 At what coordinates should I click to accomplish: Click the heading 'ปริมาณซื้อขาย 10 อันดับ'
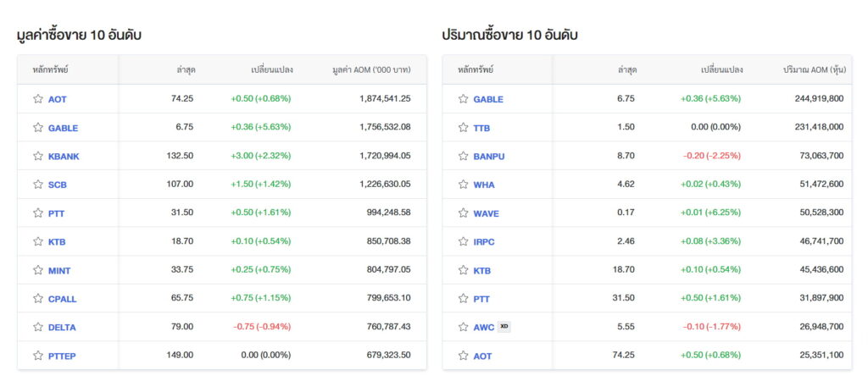pyautogui.click(x=509, y=36)
